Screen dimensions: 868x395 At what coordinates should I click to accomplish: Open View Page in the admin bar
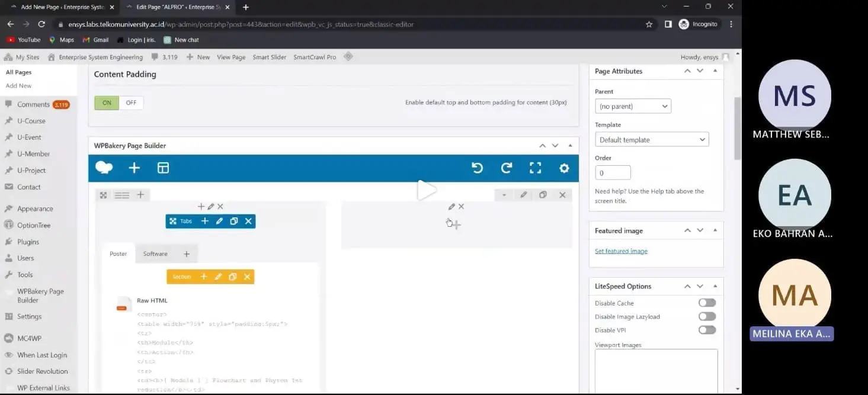[x=231, y=57]
